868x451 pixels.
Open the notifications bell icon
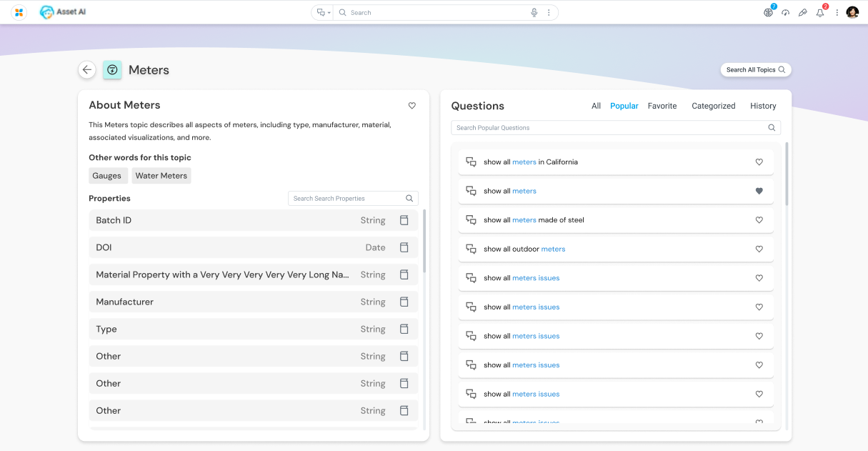pos(820,13)
